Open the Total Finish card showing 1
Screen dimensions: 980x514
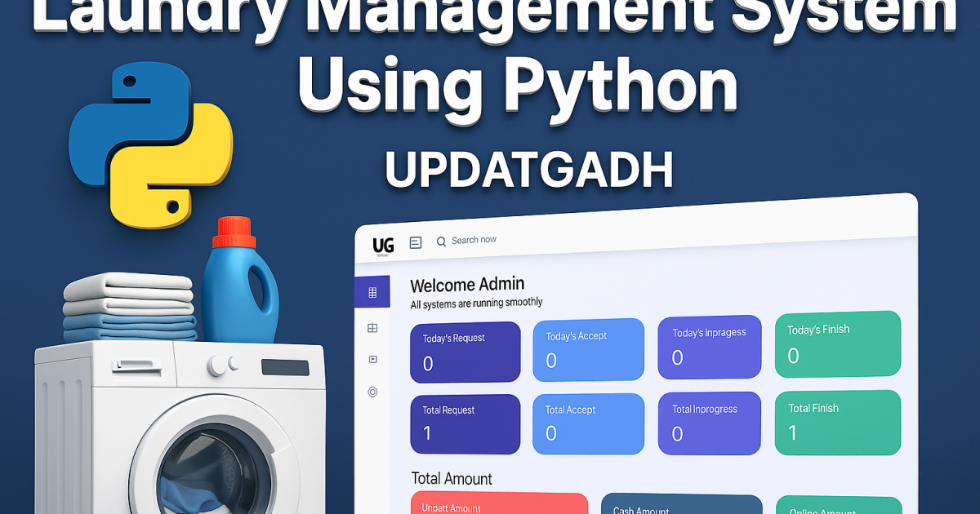click(x=837, y=421)
